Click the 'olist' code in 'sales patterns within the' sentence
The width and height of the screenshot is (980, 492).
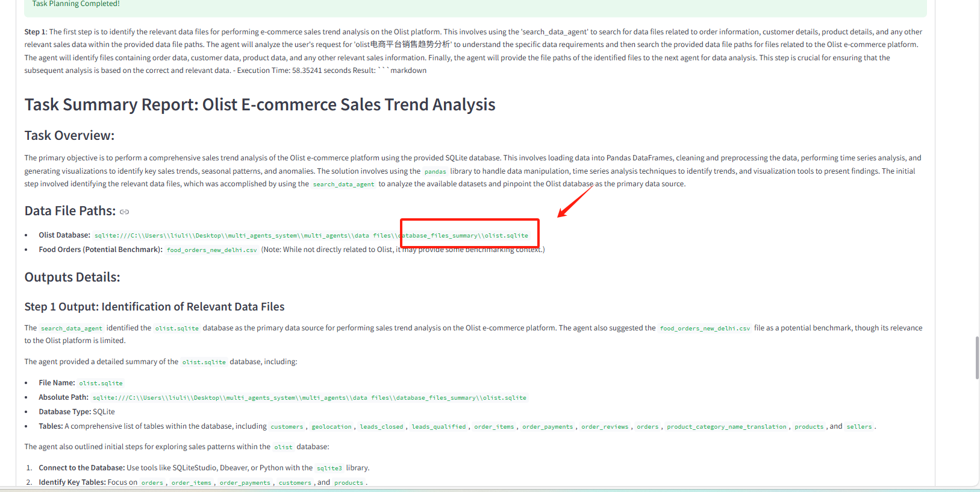(x=284, y=447)
